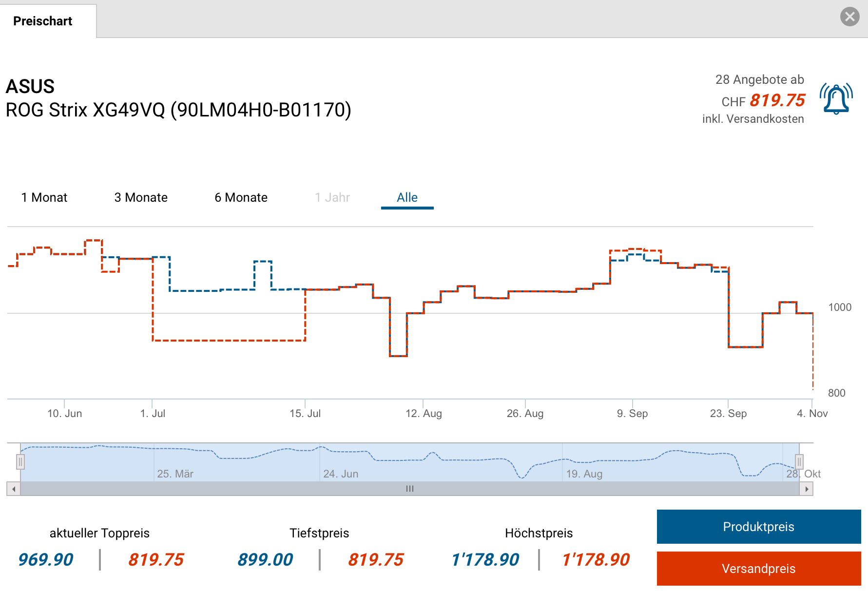The image size is (868, 591).
Task: Click the 819.75 offer price link
Action: (777, 100)
